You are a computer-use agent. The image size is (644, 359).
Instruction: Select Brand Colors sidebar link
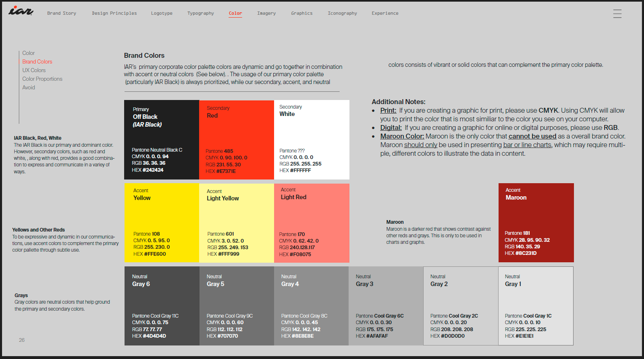(x=37, y=61)
